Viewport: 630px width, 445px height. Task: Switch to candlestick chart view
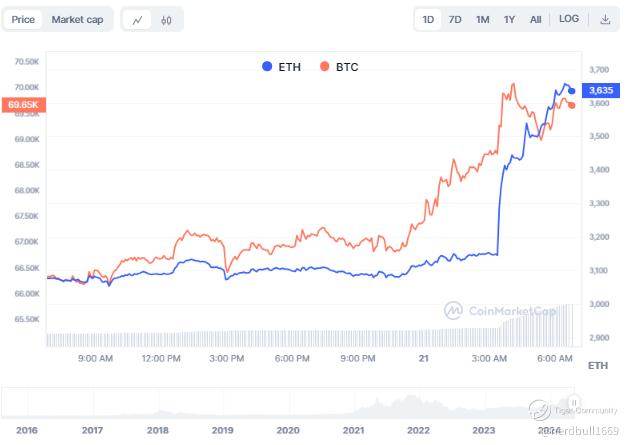167,19
